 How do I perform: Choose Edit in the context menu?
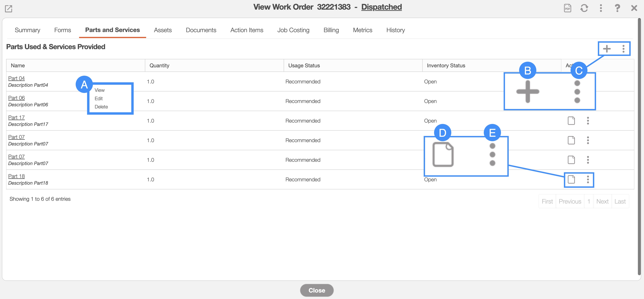point(99,98)
